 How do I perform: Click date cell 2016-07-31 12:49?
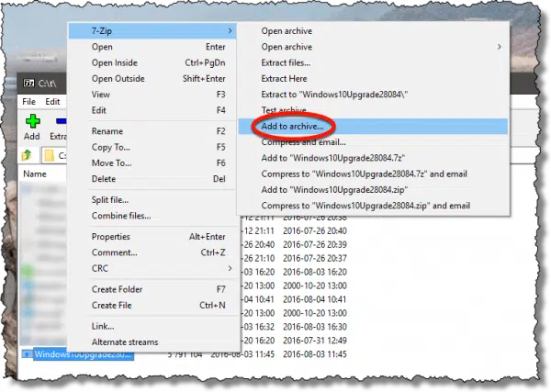pos(315,341)
